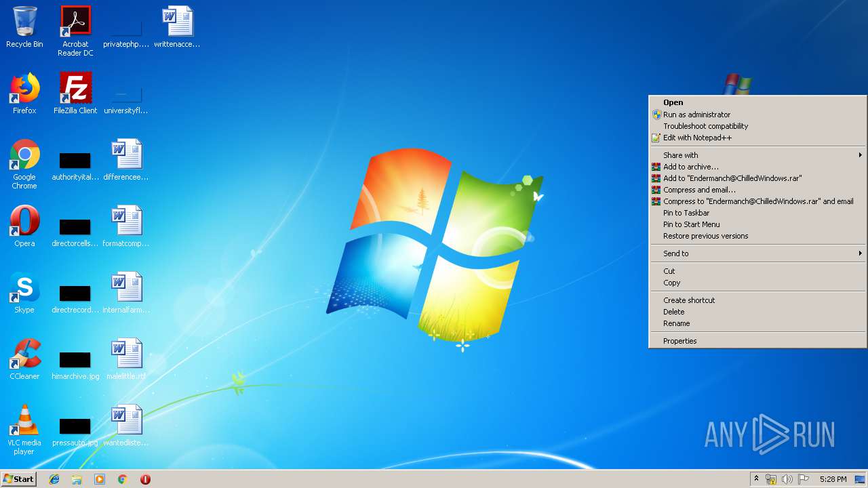Click the Start button
Screen dimensions: 868x488
click(19, 479)
